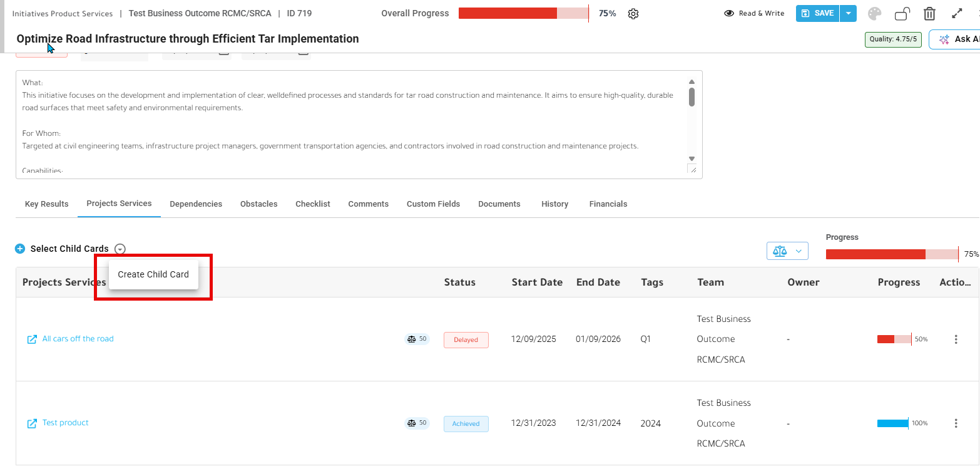980x476 pixels.
Task: Click the Overall Progress 75% bar
Action: coord(523,13)
